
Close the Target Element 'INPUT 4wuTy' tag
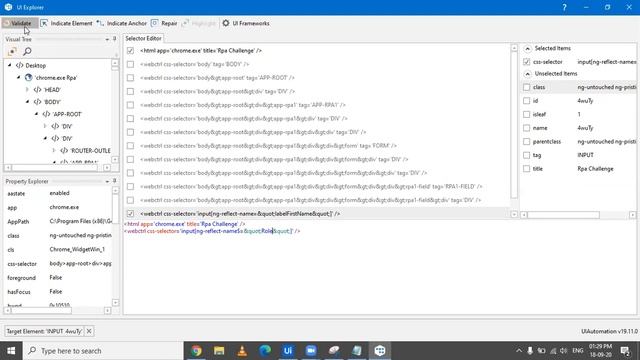(x=89, y=331)
